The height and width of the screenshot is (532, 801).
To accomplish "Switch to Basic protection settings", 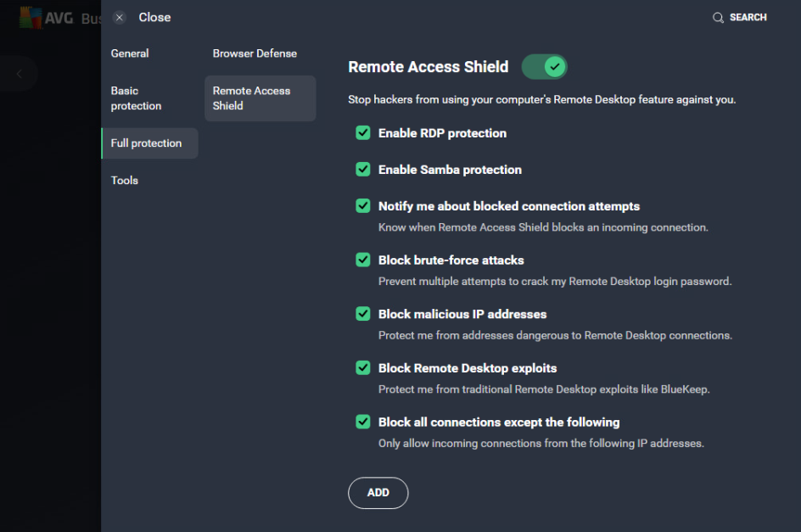I will [x=134, y=98].
